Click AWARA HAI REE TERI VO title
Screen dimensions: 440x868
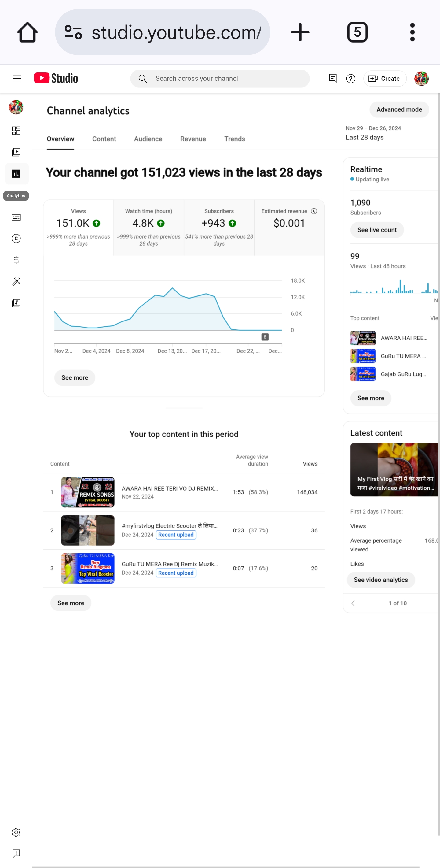[x=170, y=488]
